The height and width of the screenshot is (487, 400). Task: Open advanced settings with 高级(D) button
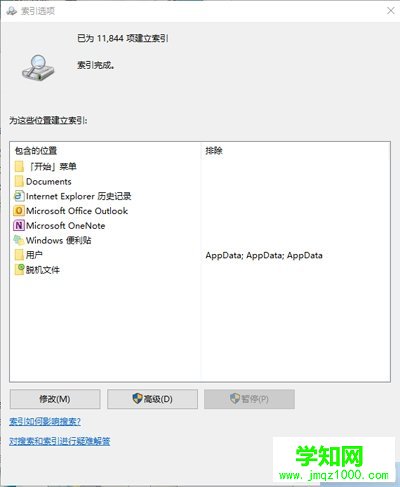click(152, 399)
